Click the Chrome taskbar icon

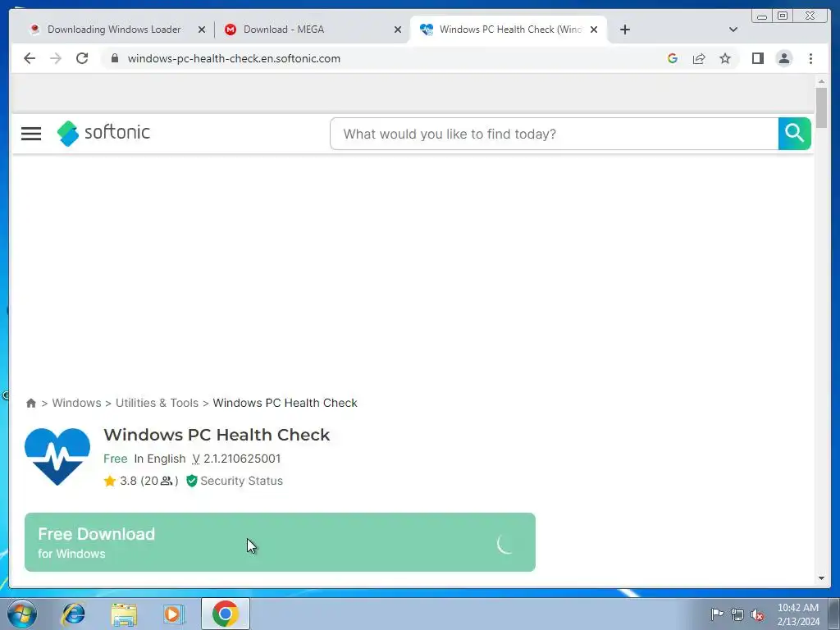[226, 614]
